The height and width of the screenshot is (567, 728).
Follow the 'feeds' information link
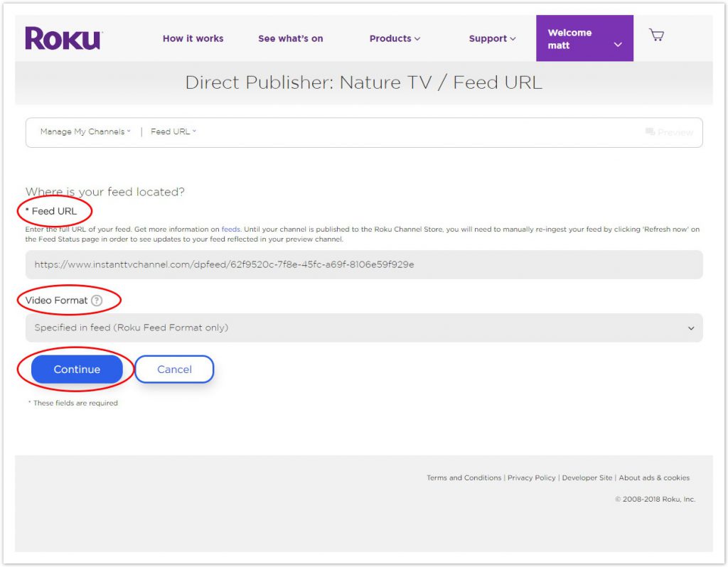pos(231,229)
